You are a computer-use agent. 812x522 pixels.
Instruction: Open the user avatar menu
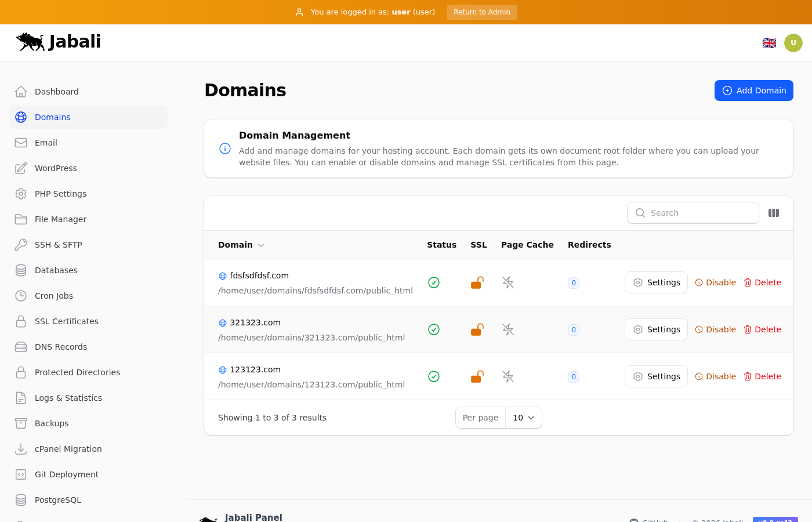[x=793, y=43]
